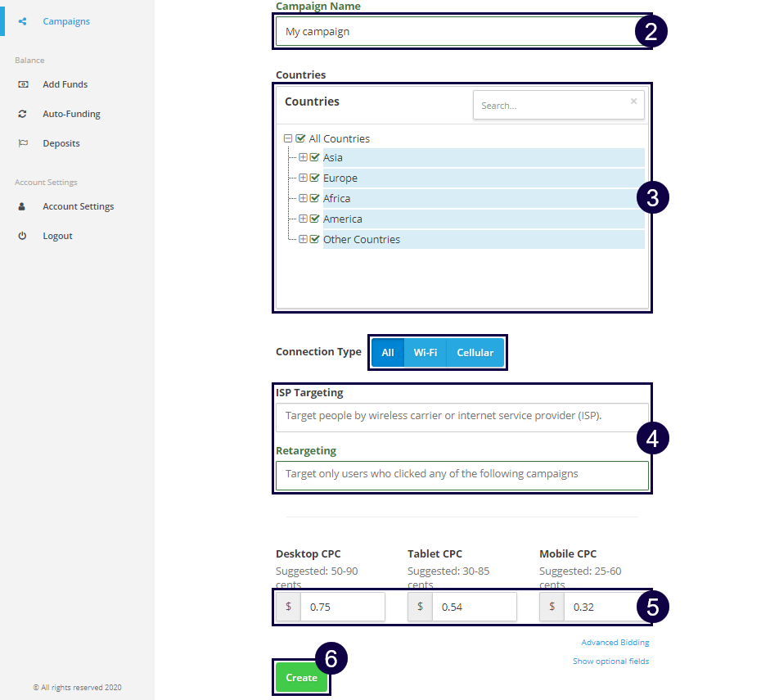Expand the America tree node

303,219
